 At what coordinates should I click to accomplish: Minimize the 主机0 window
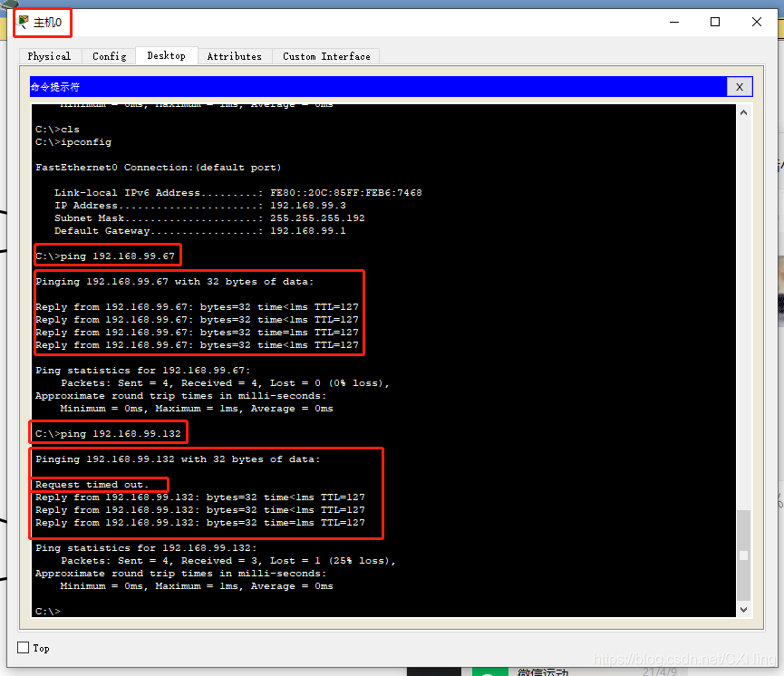point(674,22)
